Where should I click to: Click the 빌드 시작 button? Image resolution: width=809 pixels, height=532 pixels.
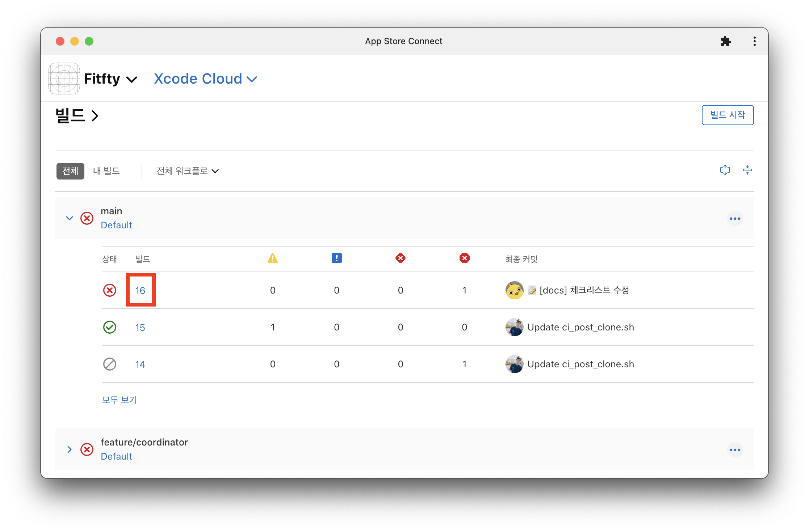(728, 115)
